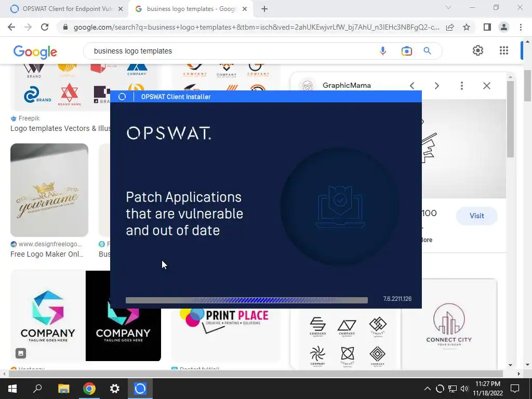
Task: Click the Chrome forward arrow
Action: click(x=28, y=27)
